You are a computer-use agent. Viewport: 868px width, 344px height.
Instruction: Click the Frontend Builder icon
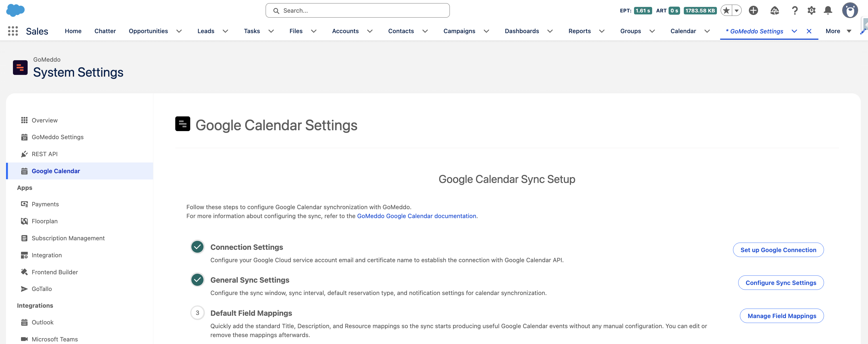tap(24, 272)
